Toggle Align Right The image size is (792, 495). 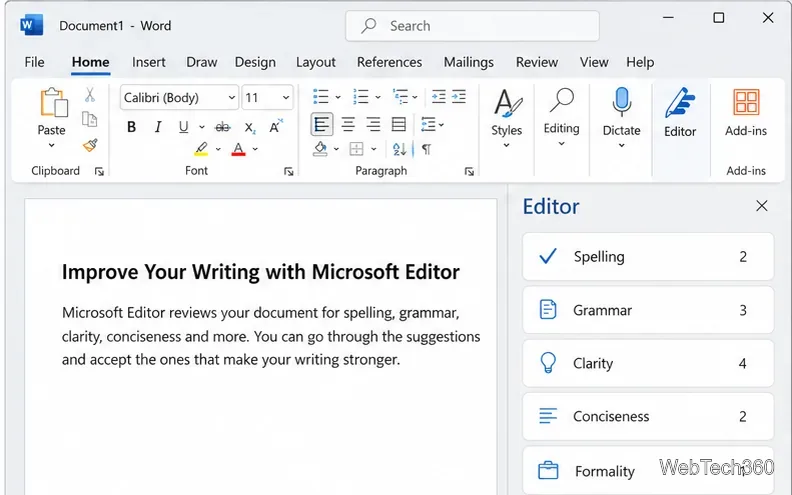click(373, 124)
